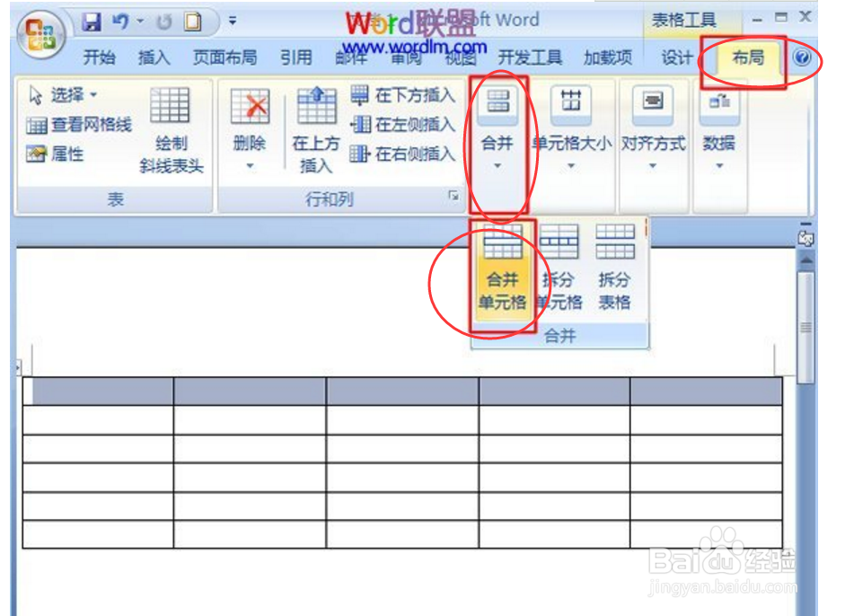This screenshot has height=616, width=845.
Task: Open table 属性 properties
Action: [x=55, y=154]
